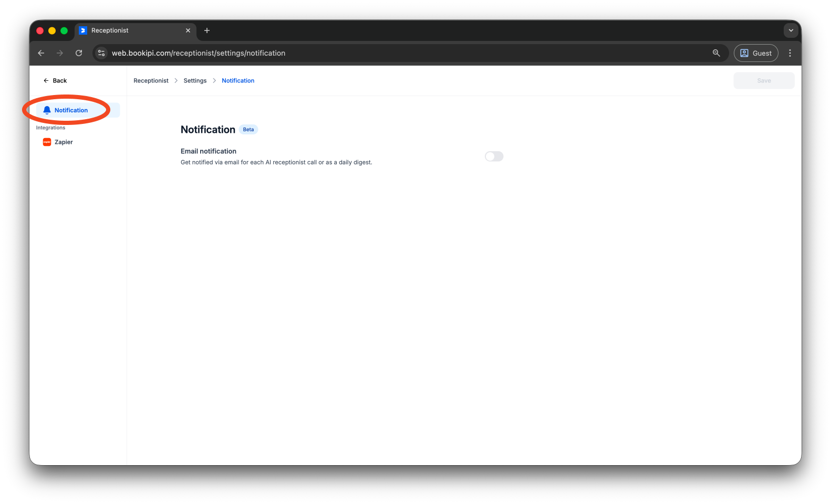Click the 'Get notified via email' description
Screen dimensions: 831x504
(276, 162)
